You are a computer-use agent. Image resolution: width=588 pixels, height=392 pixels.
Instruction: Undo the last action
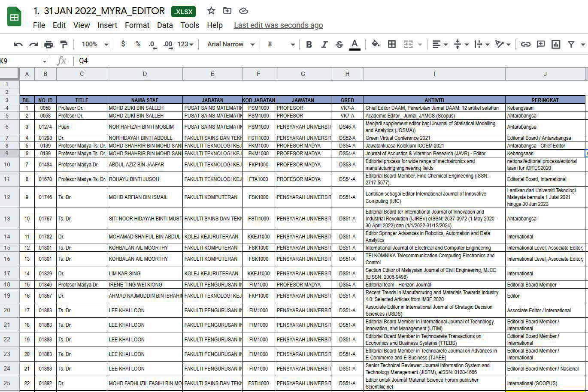pyautogui.click(x=18, y=44)
